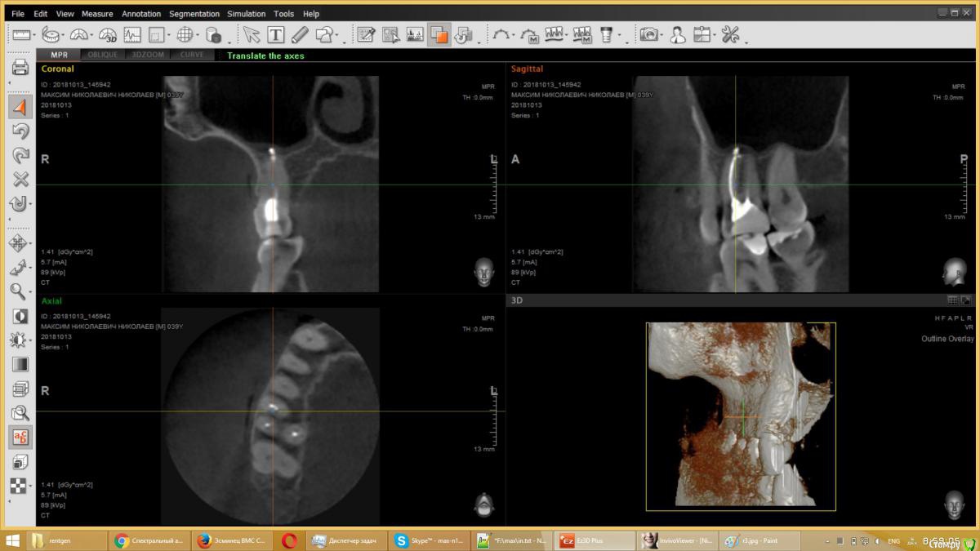Viewport: 980px width, 551px height.
Task: Select the magnifier zoom tool in sidebar
Action: (x=18, y=291)
